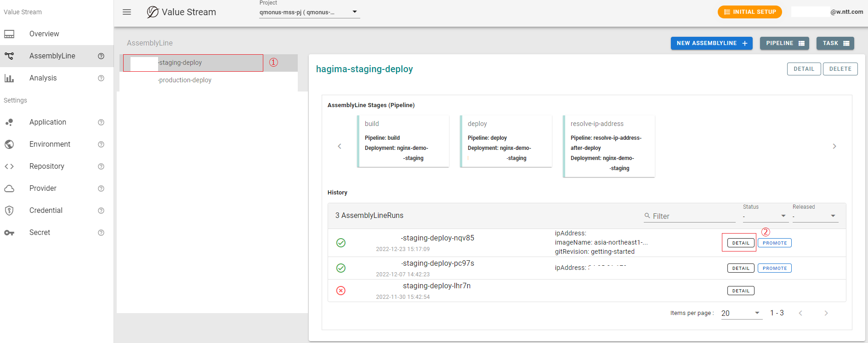The image size is (868, 343).
Task: Click help icon beside Credential
Action: [x=101, y=211]
